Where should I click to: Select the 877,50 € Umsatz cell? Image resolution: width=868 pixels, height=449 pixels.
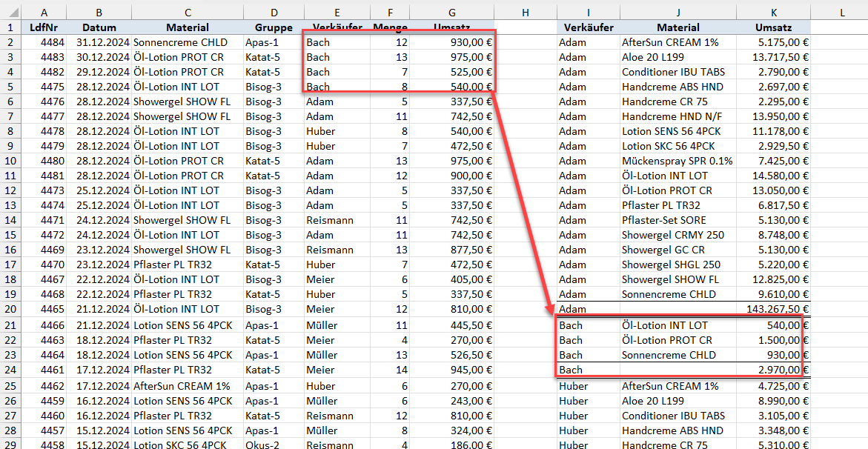(452, 250)
